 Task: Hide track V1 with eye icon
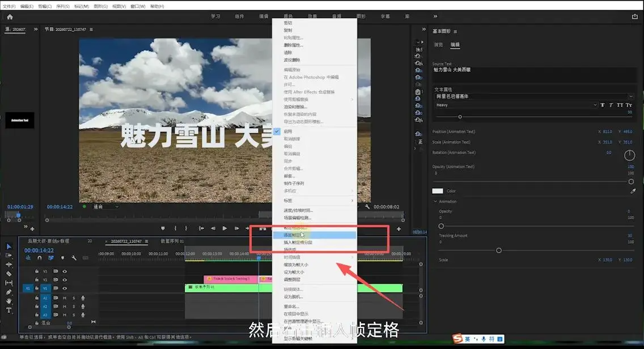[x=65, y=288]
